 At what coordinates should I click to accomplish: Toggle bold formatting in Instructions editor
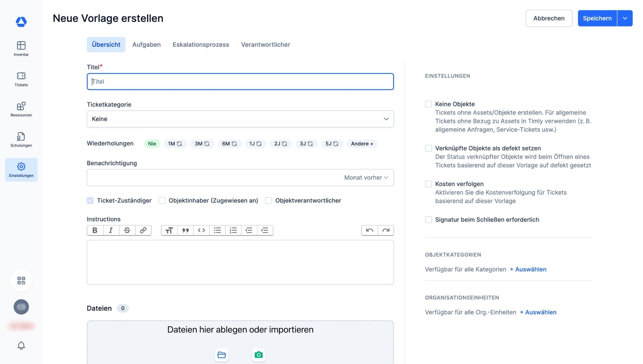(95, 230)
